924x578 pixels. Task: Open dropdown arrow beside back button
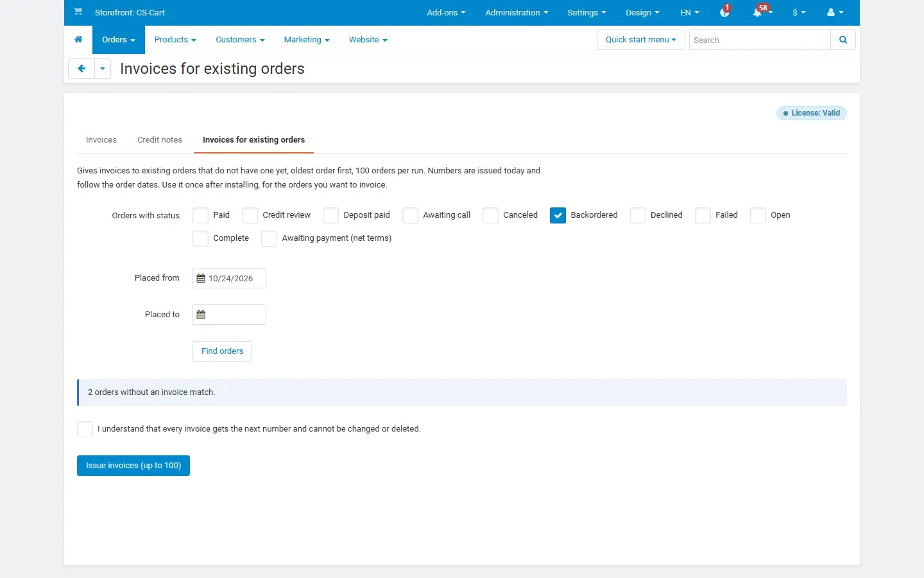(103, 69)
